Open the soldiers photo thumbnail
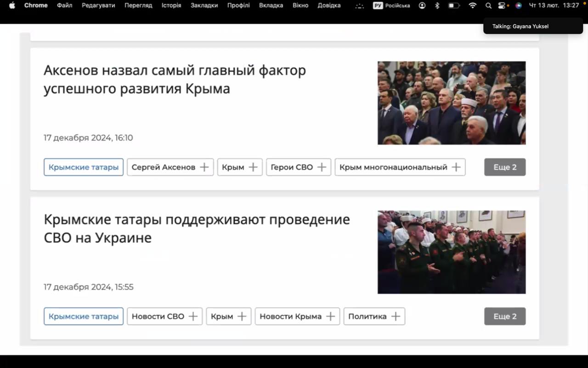The height and width of the screenshot is (368, 588). pyautogui.click(x=452, y=252)
